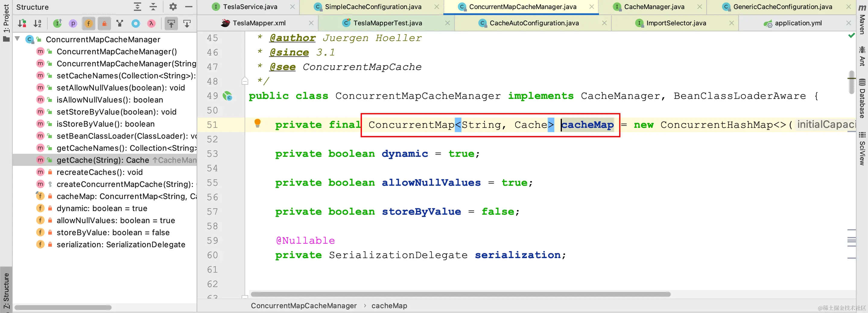
Task: Close the ImportSelector.java tab
Action: (732, 23)
